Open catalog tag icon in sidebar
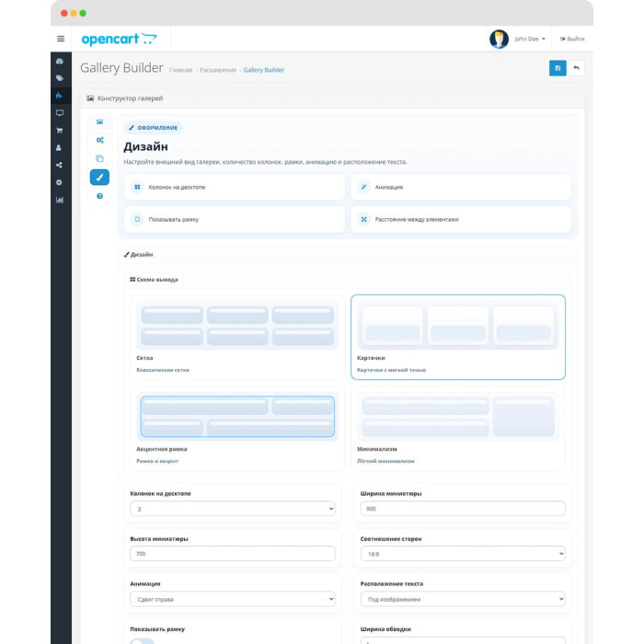The width and height of the screenshot is (644, 644). coord(60,78)
